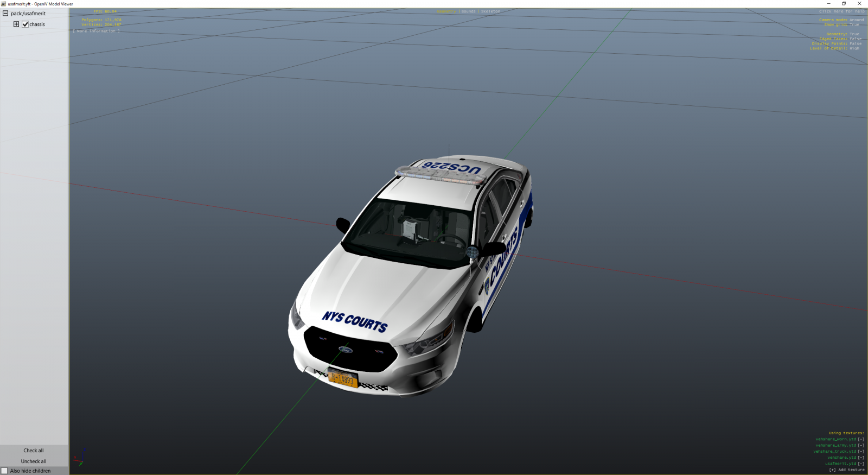Remove the vehshare_worn.ytd texture

pos(861,439)
